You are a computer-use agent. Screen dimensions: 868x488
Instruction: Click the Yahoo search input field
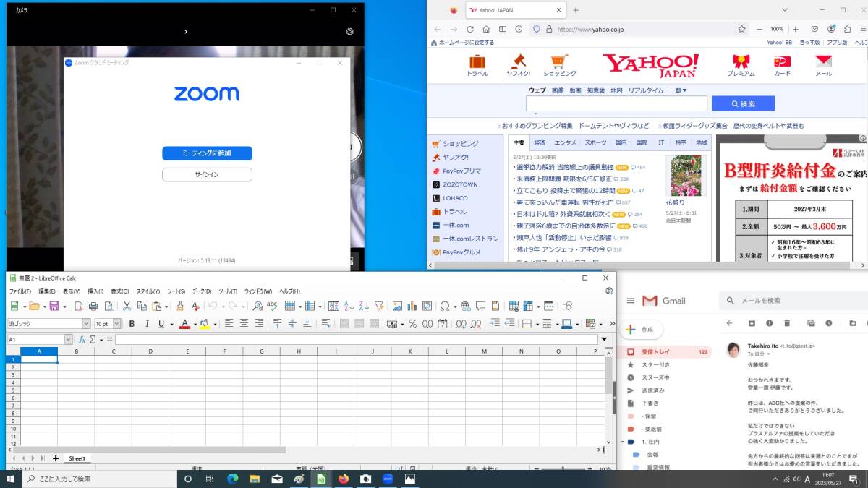point(616,104)
